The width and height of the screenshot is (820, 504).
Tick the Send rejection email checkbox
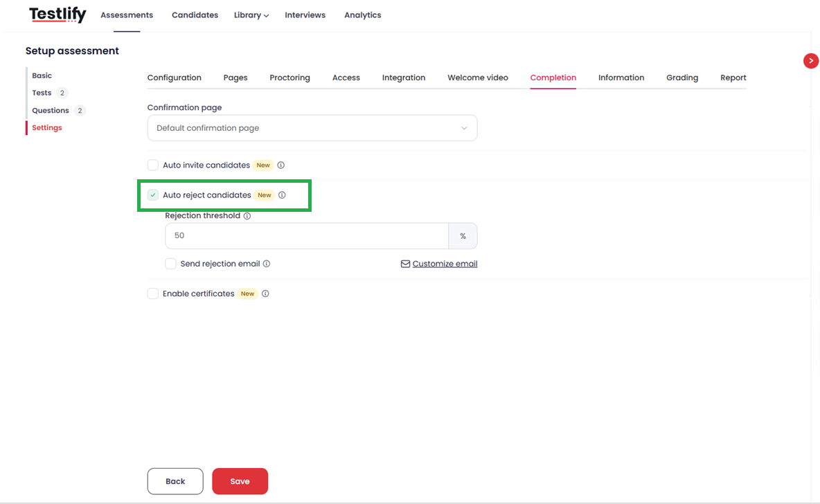tap(170, 264)
